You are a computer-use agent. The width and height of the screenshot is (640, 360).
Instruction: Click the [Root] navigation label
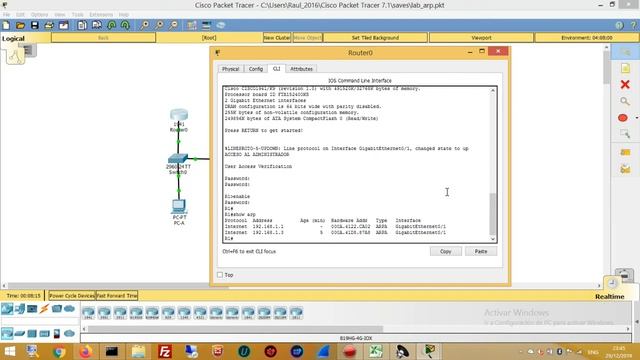click(x=209, y=38)
